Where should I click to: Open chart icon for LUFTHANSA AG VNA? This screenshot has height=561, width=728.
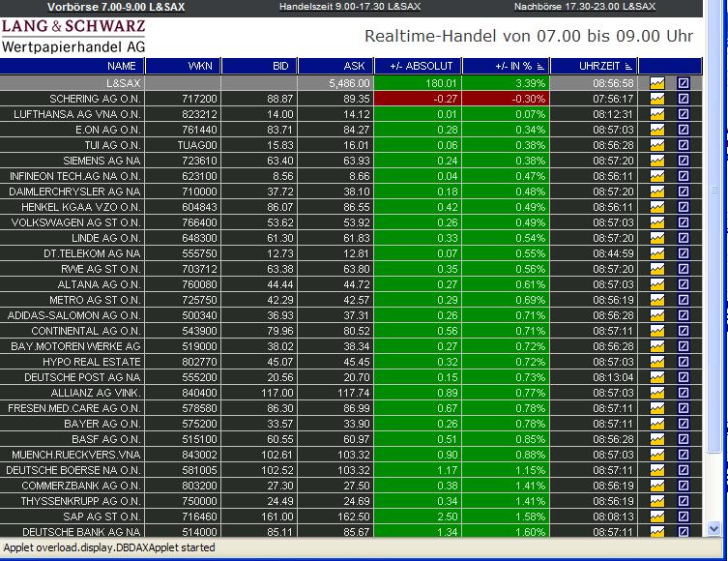pyautogui.click(x=657, y=114)
